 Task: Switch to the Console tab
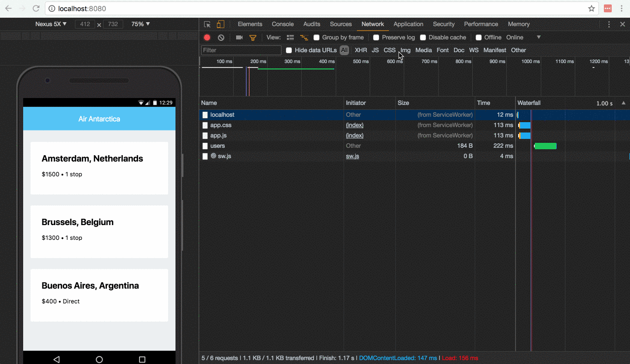(x=282, y=24)
